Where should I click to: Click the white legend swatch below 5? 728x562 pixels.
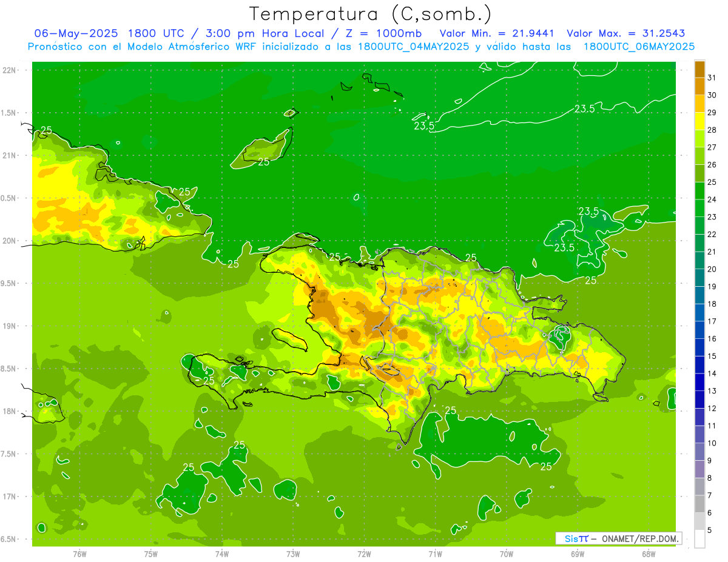(x=699, y=539)
